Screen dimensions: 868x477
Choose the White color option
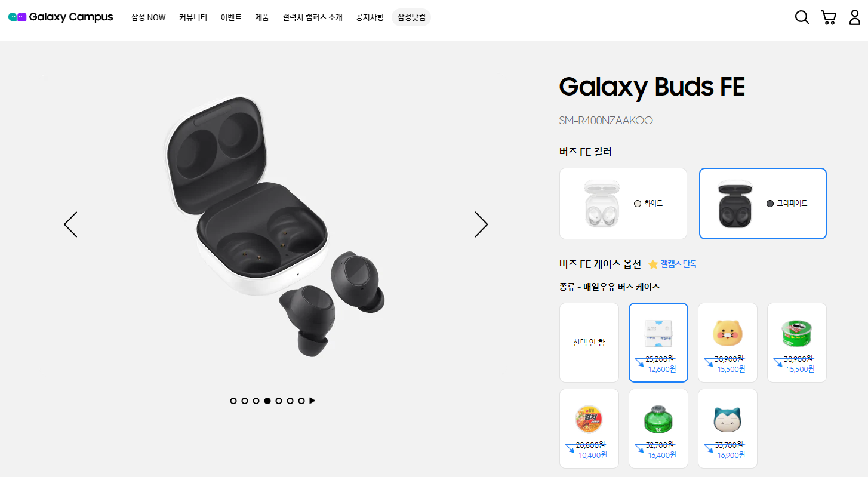point(623,204)
